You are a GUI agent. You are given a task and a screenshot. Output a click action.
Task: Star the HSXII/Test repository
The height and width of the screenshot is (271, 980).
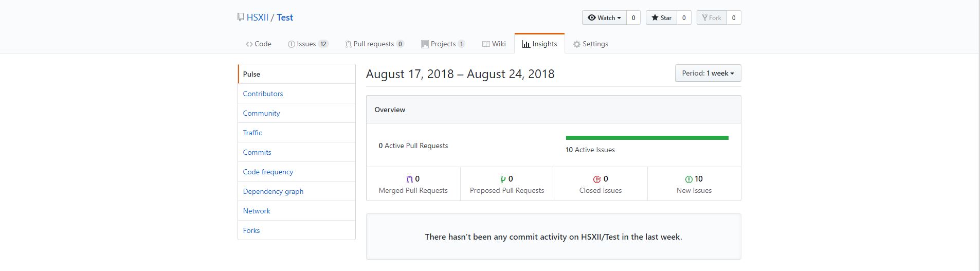pos(661,17)
